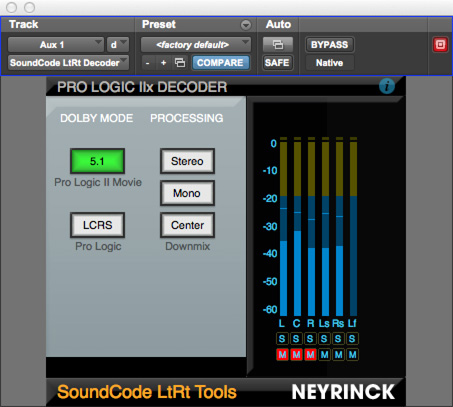The width and height of the screenshot is (453, 407).
Task: Toggle the COMPARE button
Action: pos(220,63)
